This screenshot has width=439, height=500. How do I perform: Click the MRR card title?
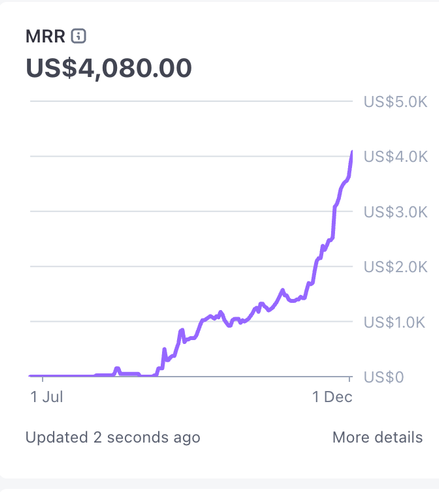(45, 36)
